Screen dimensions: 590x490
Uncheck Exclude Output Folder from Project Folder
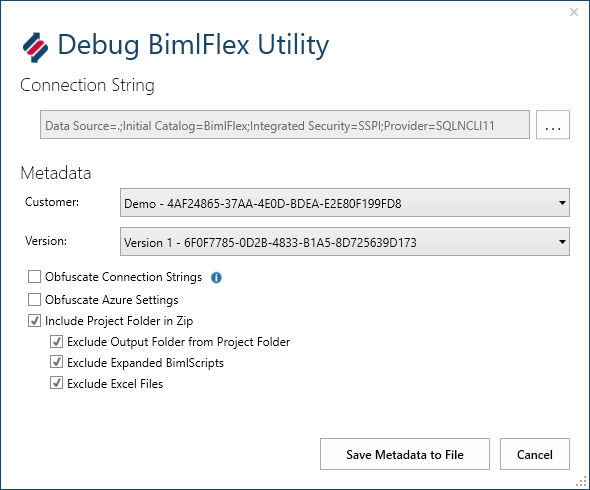pos(56,342)
